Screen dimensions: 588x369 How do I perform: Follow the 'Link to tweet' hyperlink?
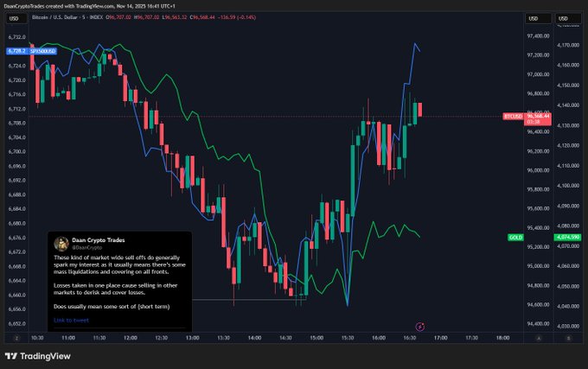click(x=71, y=321)
